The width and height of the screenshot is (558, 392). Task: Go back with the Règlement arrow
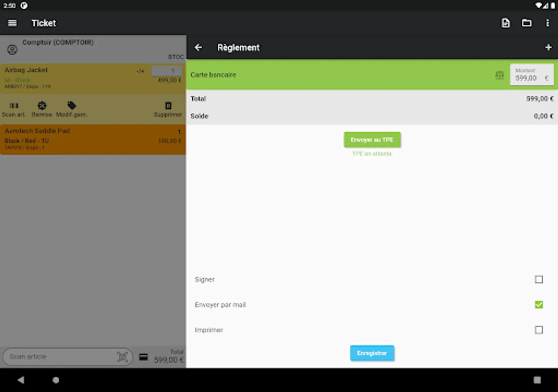tap(198, 47)
